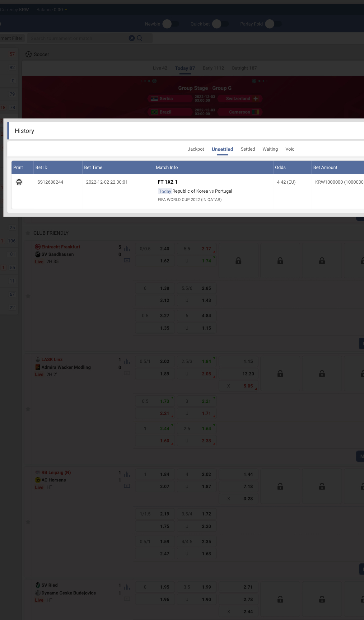Switch to Settled tab in History

tap(248, 149)
